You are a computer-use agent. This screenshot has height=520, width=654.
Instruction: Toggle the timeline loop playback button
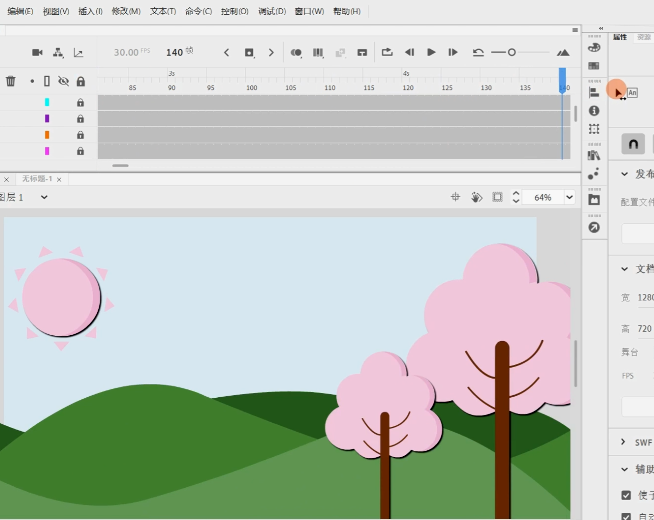pos(387,52)
